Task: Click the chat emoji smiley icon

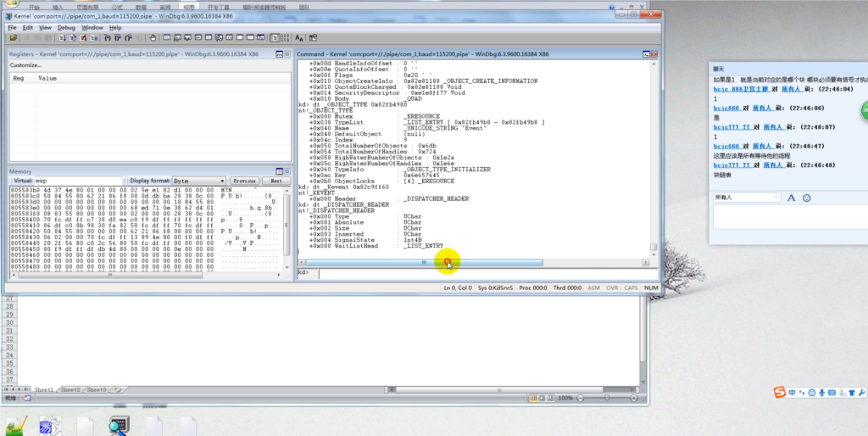Action: 807,198
